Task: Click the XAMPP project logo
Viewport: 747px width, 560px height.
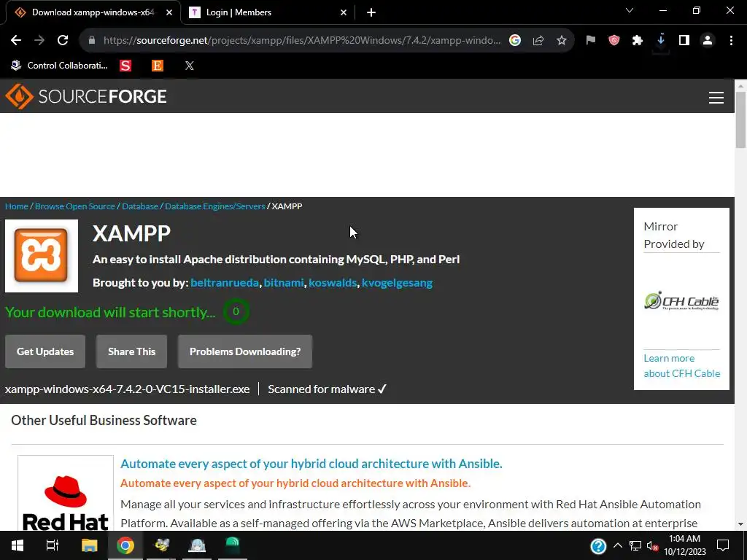Action: 42,256
